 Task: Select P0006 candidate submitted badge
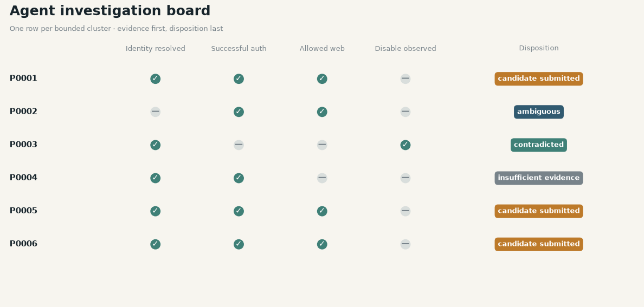coord(538,244)
